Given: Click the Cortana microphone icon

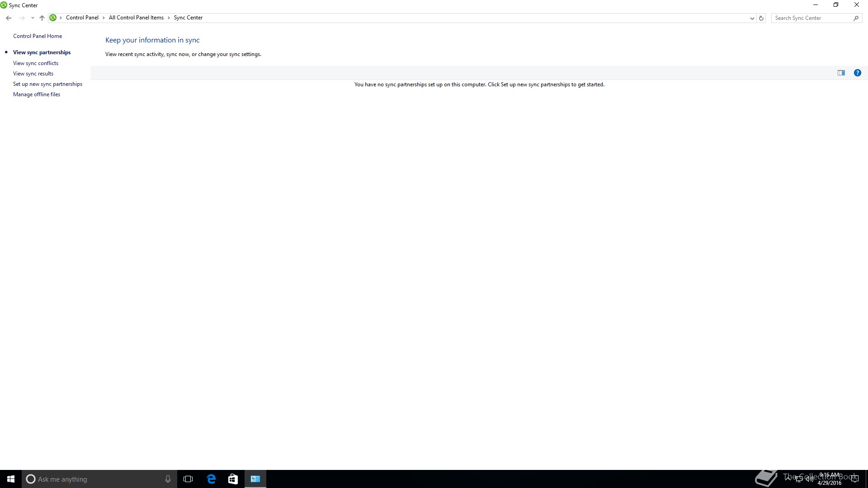Looking at the screenshot, I should pos(168,479).
